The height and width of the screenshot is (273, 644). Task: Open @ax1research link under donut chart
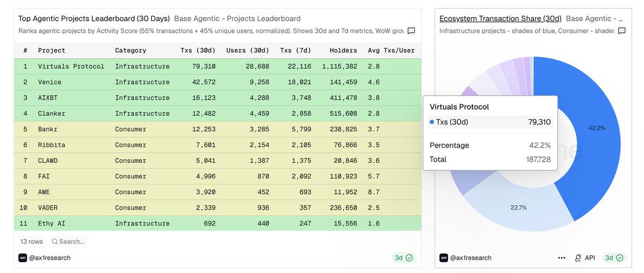(471, 258)
